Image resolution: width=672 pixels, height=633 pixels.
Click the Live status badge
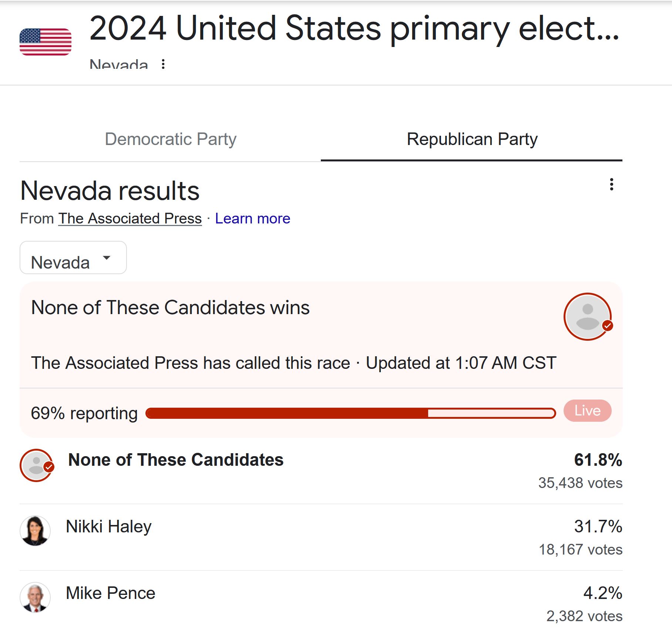tap(588, 411)
